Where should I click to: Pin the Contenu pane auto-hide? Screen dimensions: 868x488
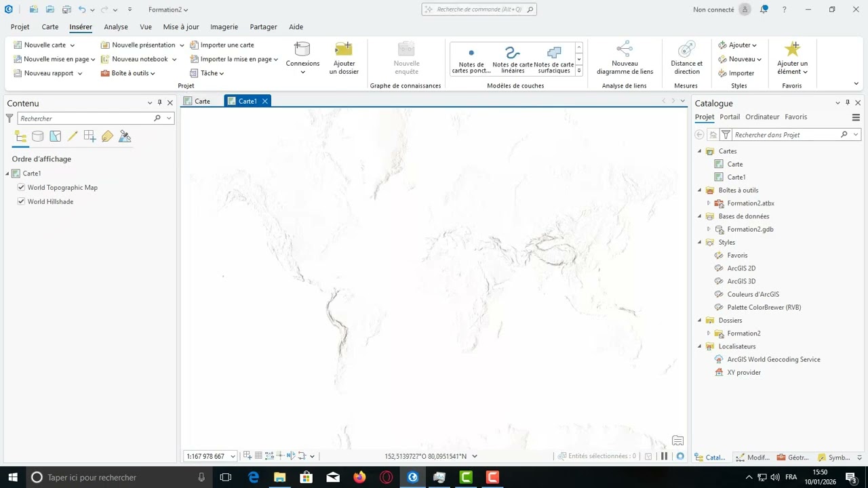pos(160,103)
